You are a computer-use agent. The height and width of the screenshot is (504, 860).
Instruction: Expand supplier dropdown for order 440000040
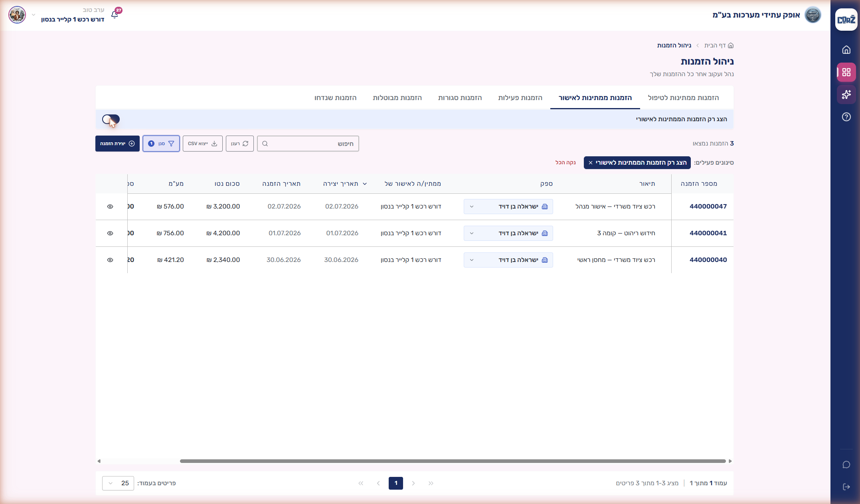472,260
